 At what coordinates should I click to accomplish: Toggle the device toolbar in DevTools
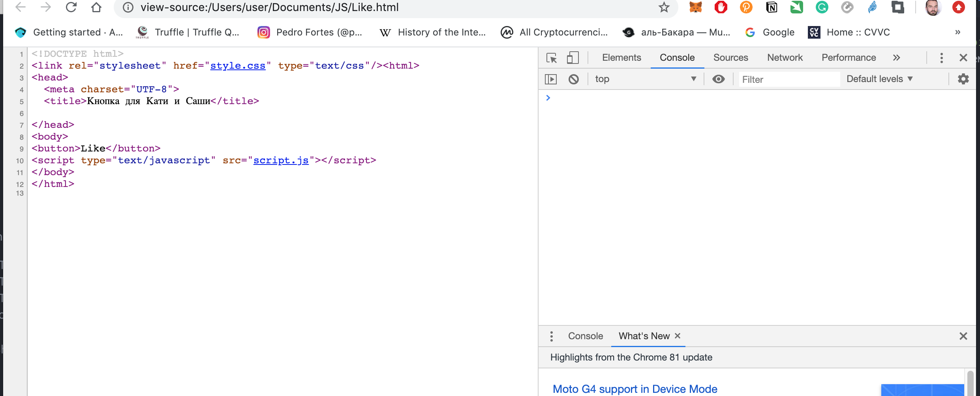click(573, 58)
